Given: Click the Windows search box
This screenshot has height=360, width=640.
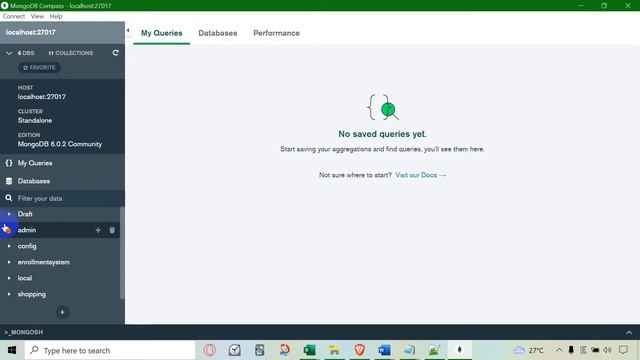Looking at the screenshot, I should [110, 350].
